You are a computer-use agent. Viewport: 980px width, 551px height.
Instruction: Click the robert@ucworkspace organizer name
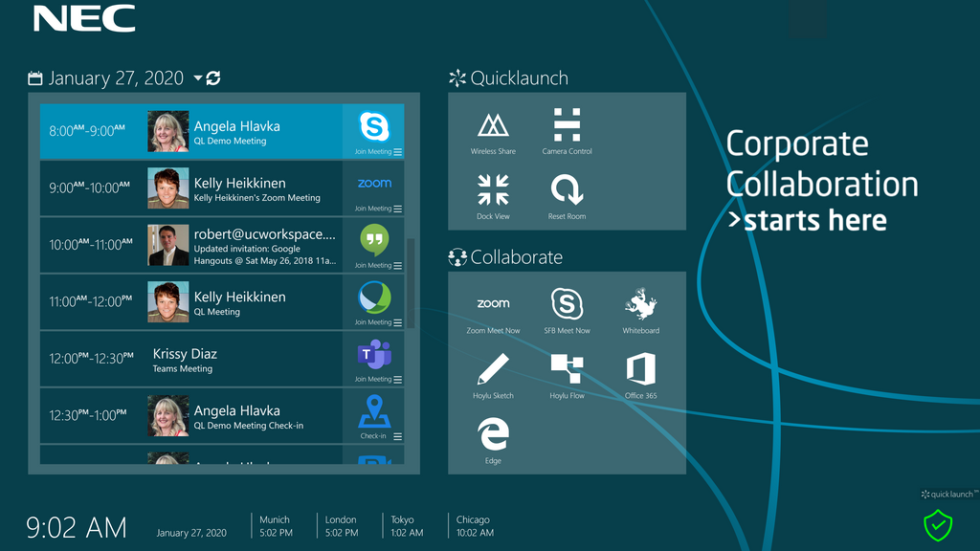click(x=264, y=234)
